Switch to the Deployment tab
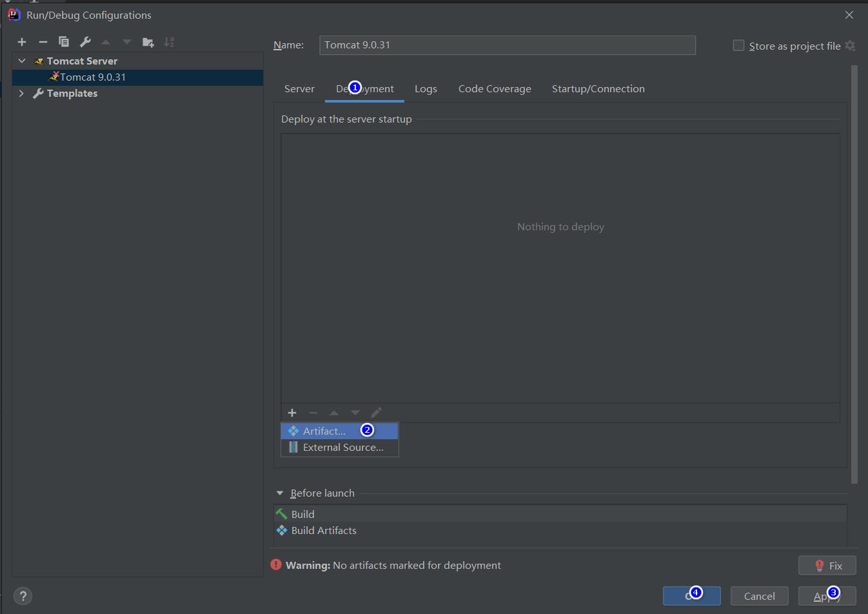This screenshot has width=868, height=614. point(365,89)
